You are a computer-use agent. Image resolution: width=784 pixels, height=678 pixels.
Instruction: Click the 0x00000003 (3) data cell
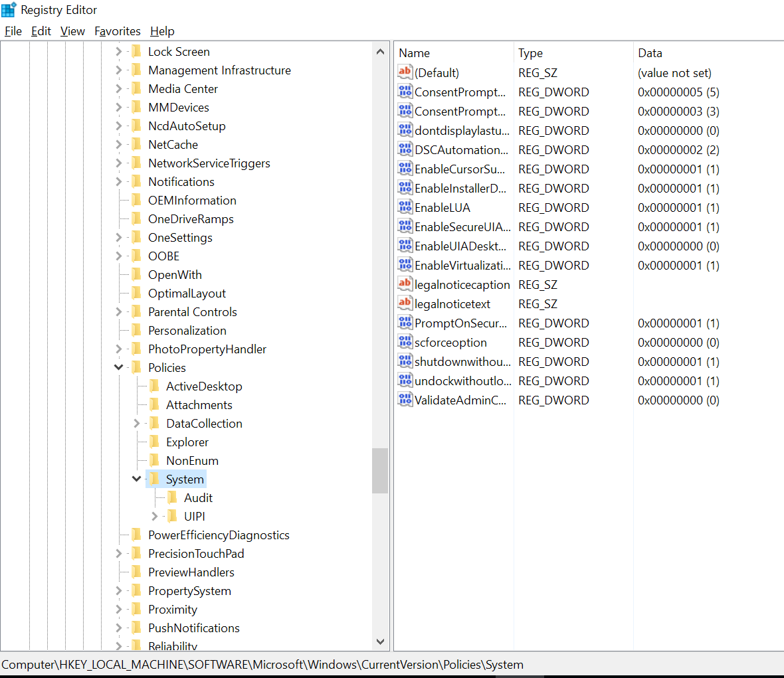tap(678, 111)
